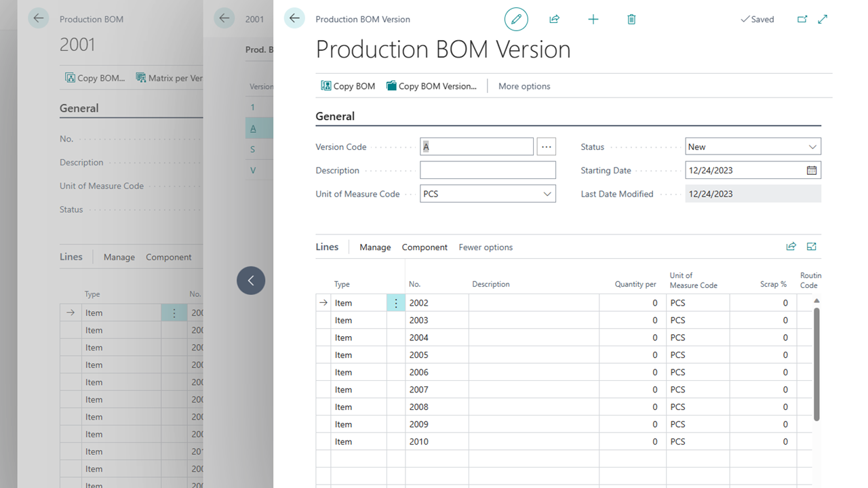Click the share icon in Lines section

tap(791, 247)
